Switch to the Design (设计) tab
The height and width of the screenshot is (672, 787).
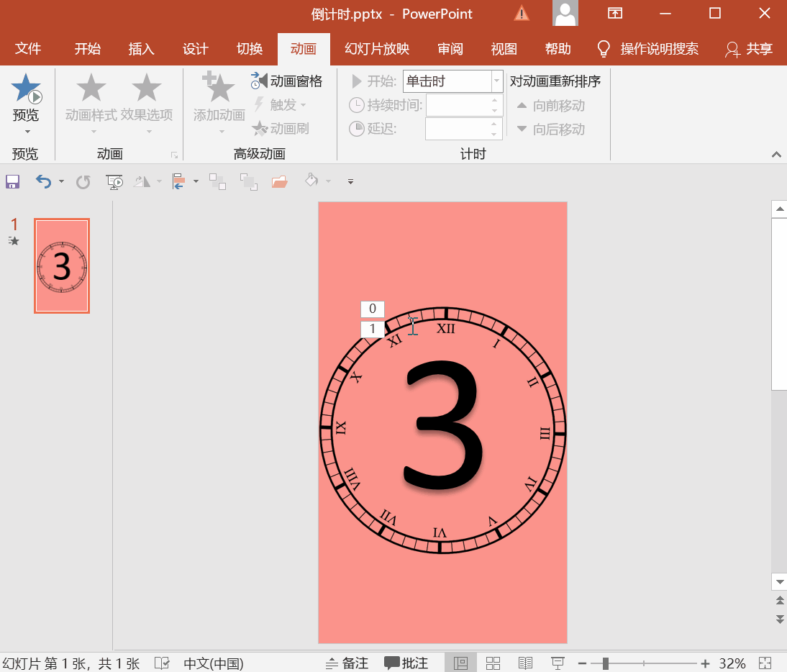[195, 49]
